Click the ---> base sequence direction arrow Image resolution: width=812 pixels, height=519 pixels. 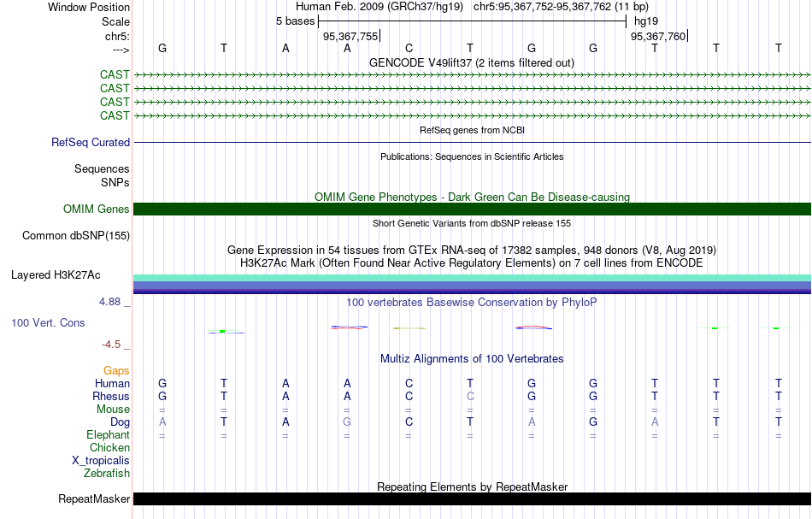(121, 50)
